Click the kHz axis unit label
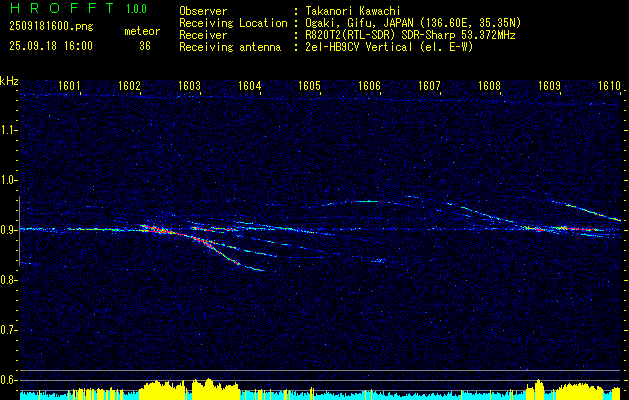Image resolution: width=629 pixels, height=400 pixels. click(x=9, y=81)
